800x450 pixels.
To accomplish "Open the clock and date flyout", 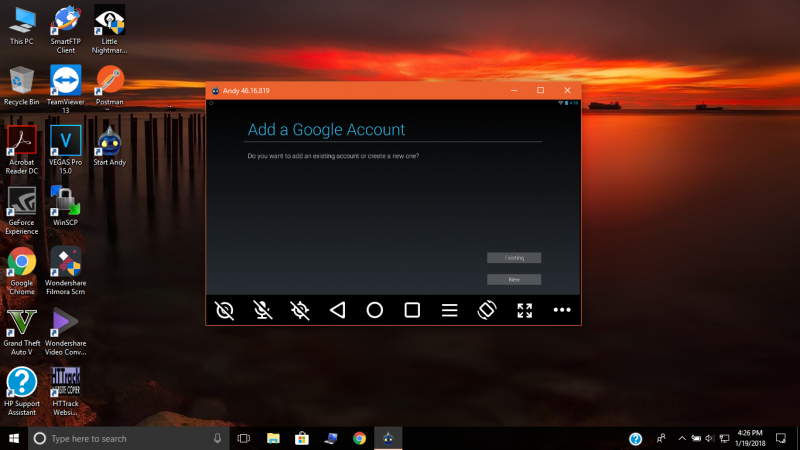I will point(750,438).
